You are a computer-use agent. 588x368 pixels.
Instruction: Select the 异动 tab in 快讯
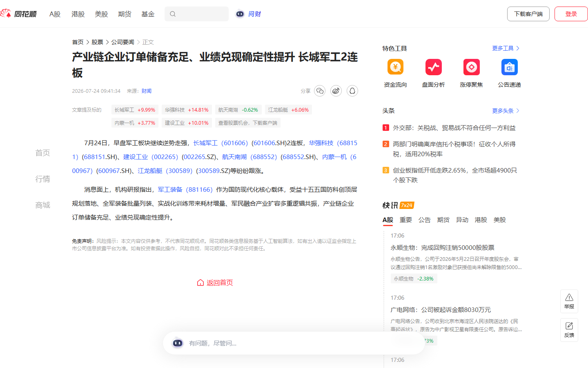coord(462,220)
